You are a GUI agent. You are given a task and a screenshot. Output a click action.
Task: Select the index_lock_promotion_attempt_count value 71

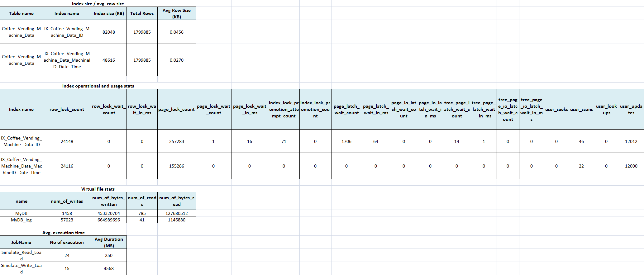pyautogui.click(x=284, y=141)
